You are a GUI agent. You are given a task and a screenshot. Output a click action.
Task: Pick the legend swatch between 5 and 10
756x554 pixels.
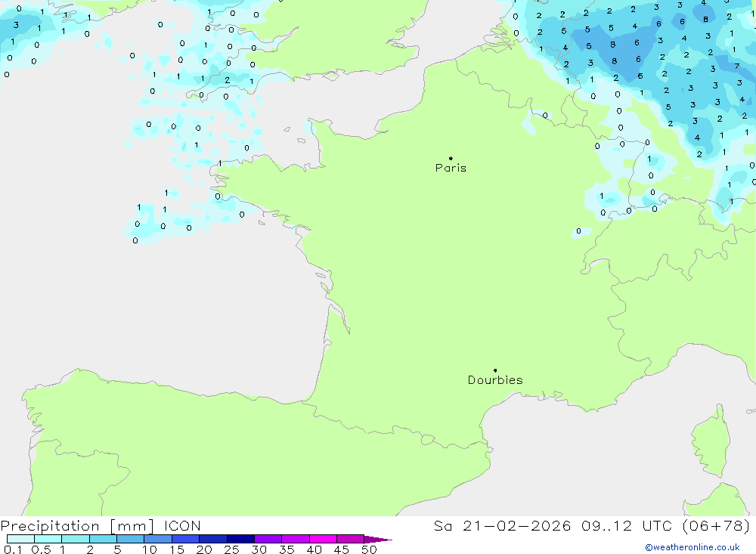point(131,539)
